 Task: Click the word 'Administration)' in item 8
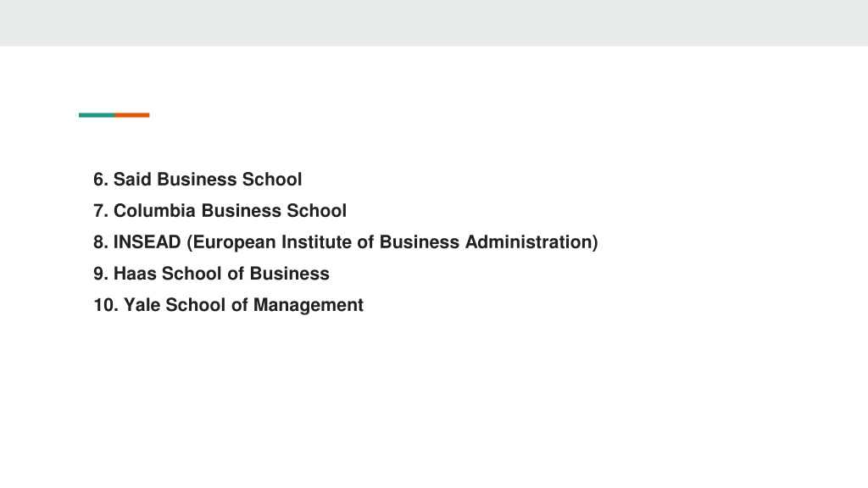pos(531,242)
